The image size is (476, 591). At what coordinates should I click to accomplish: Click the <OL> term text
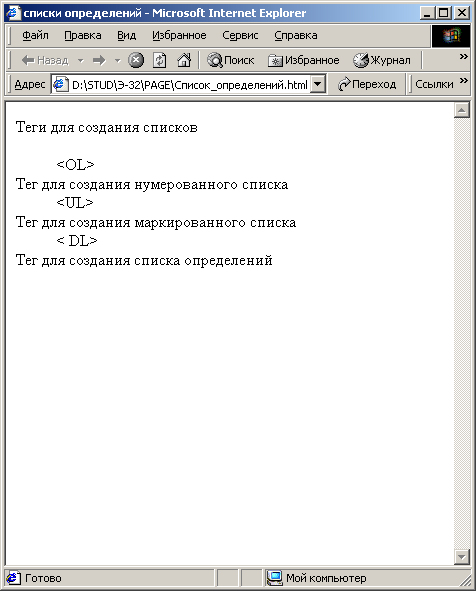75,165
